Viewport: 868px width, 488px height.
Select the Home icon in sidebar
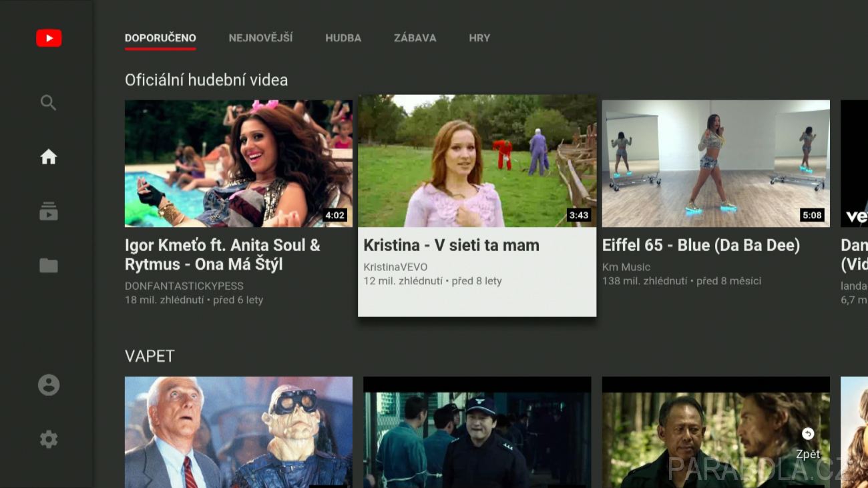click(x=48, y=157)
